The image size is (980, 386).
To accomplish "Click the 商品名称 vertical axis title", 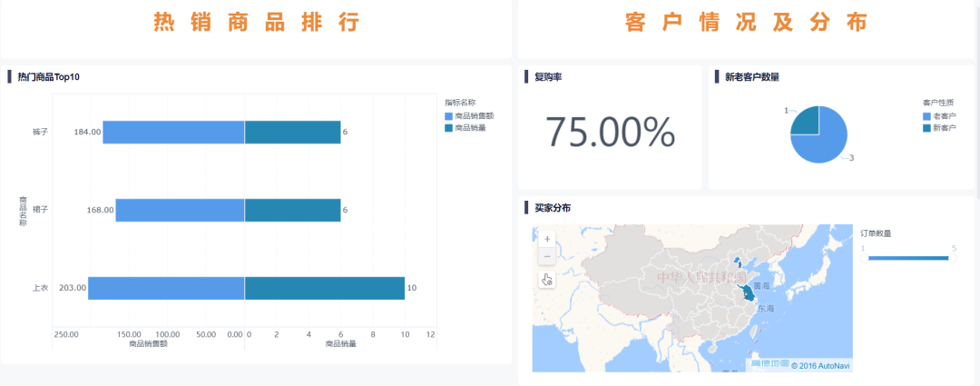I will tap(23, 210).
